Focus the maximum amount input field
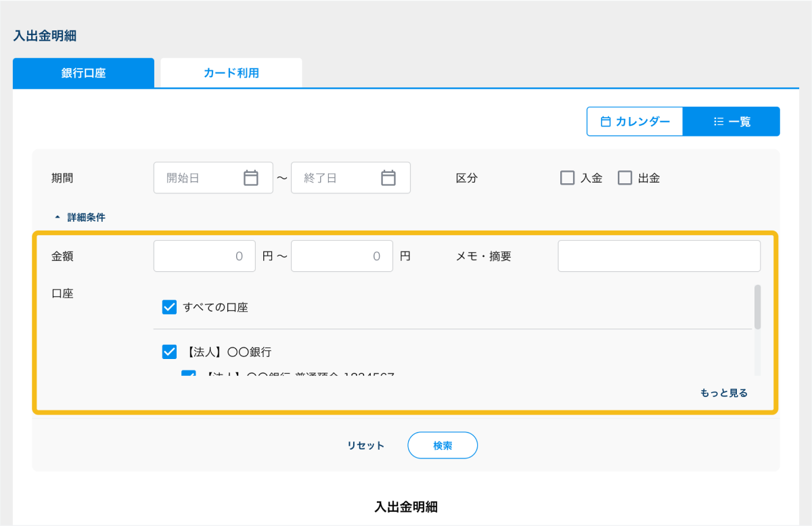 (342, 256)
